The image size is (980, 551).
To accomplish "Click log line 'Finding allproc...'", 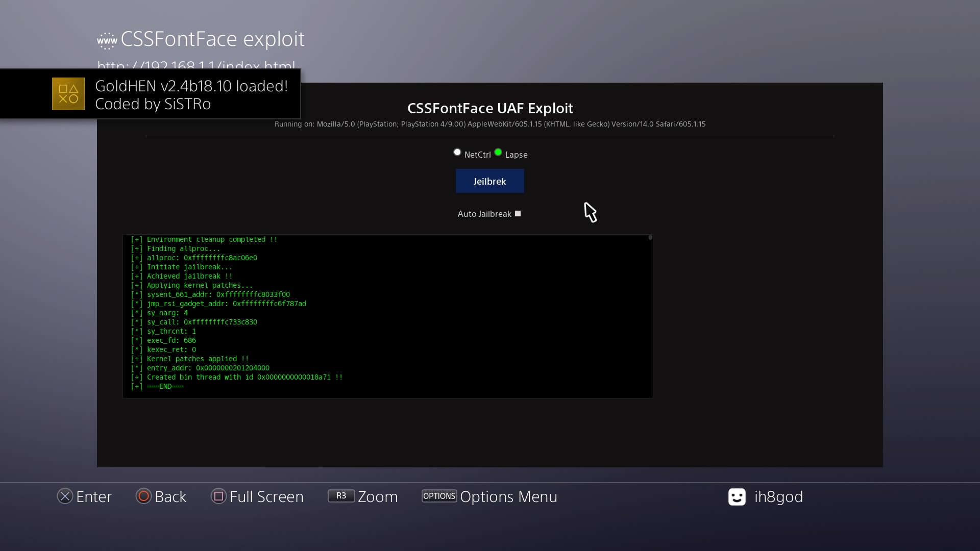I will (176, 248).
